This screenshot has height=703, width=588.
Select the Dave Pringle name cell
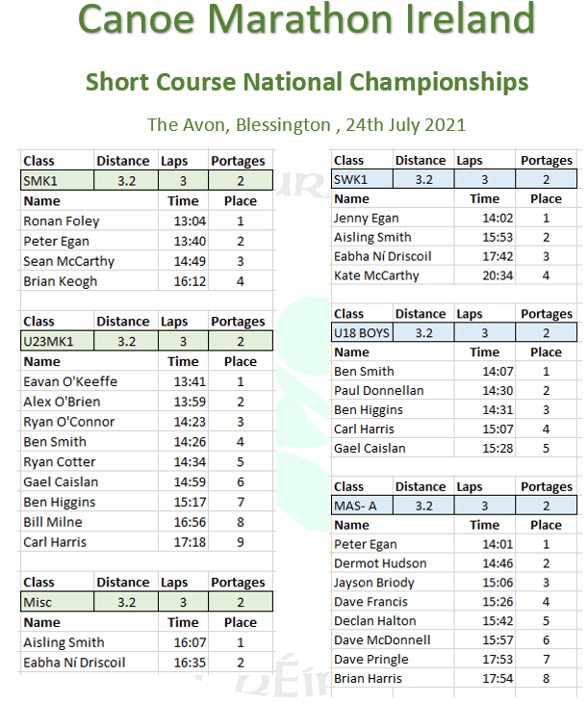tap(371, 660)
